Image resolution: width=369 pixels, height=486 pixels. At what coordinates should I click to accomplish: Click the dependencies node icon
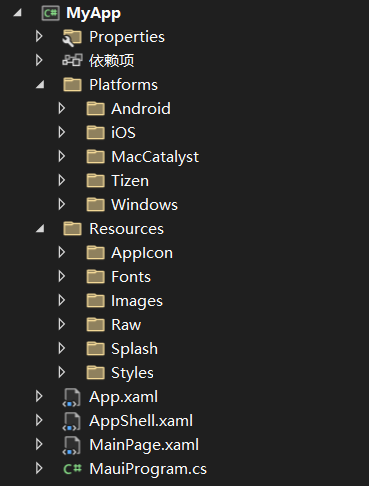[x=72, y=61]
